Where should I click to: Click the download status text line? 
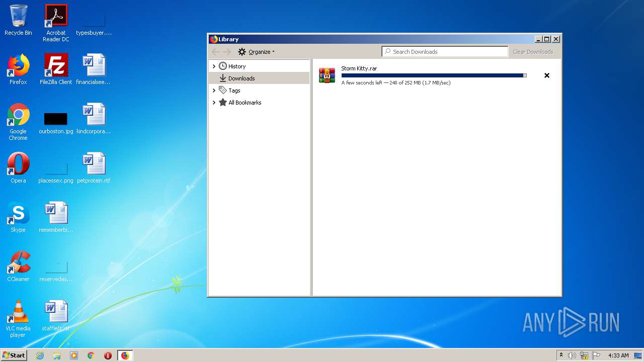click(x=396, y=83)
